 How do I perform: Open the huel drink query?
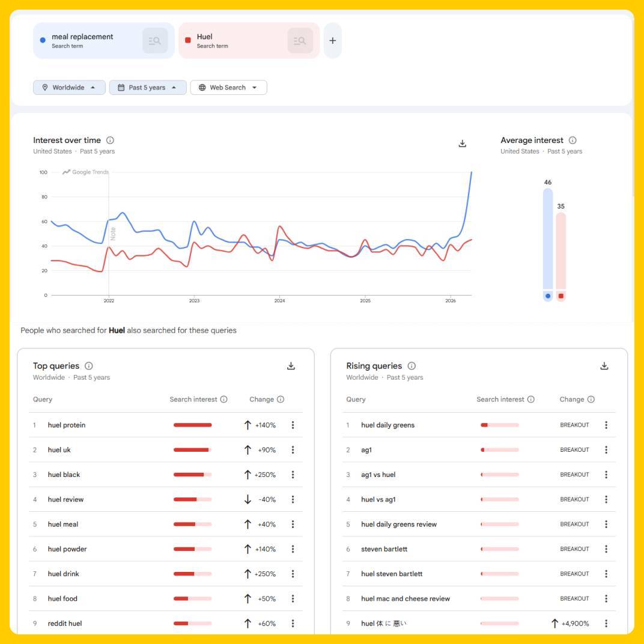click(63, 574)
